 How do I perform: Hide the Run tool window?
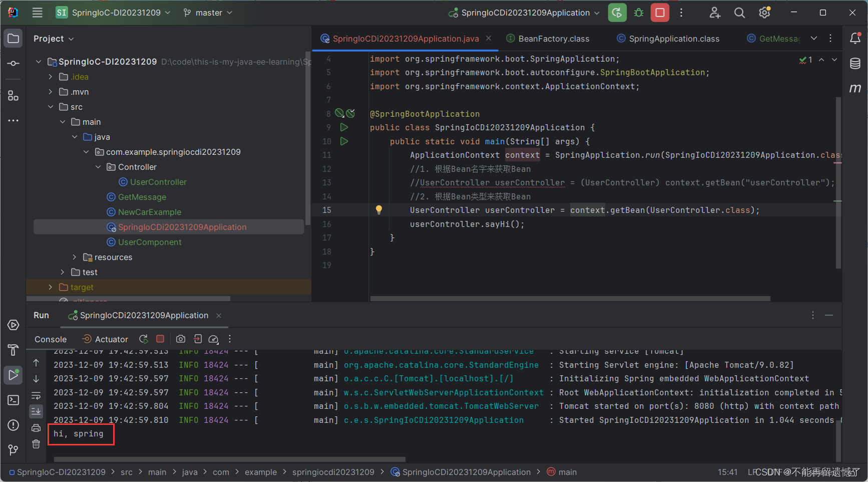[x=829, y=315]
